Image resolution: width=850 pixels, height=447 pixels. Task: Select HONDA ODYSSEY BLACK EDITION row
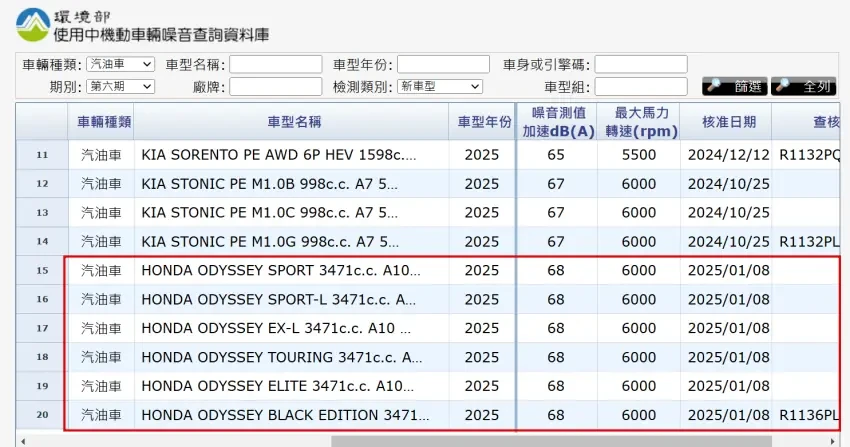pos(428,415)
